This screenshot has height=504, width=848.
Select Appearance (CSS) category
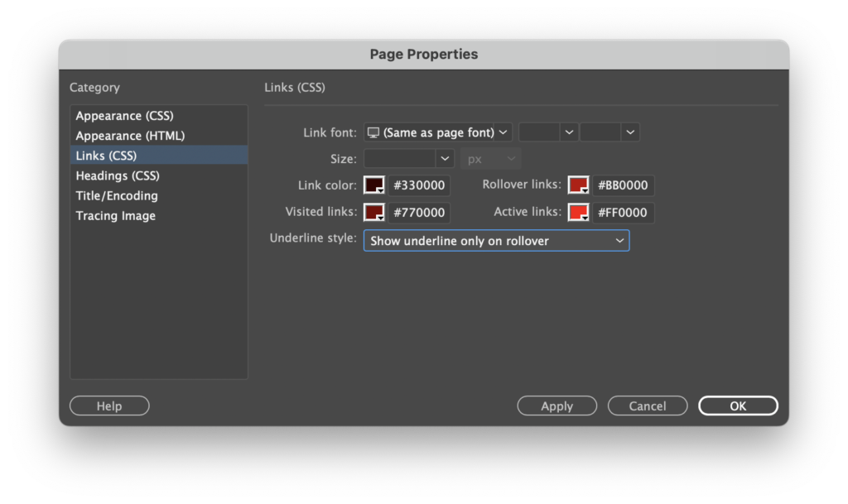tap(125, 116)
